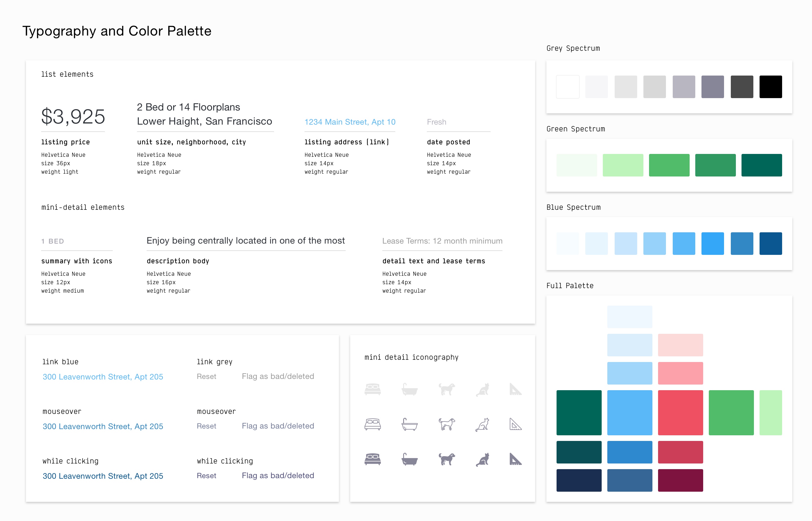Select the black swatch in Grey Spectrum

pos(771,87)
